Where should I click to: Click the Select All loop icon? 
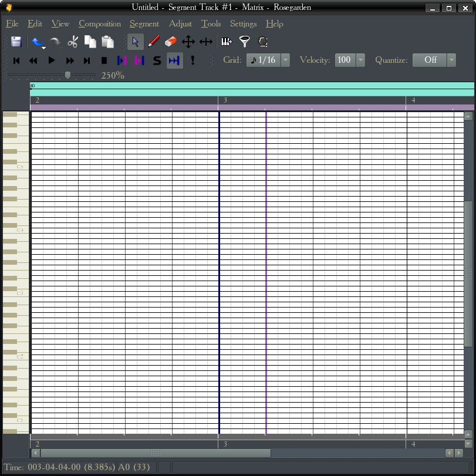point(262,42)
